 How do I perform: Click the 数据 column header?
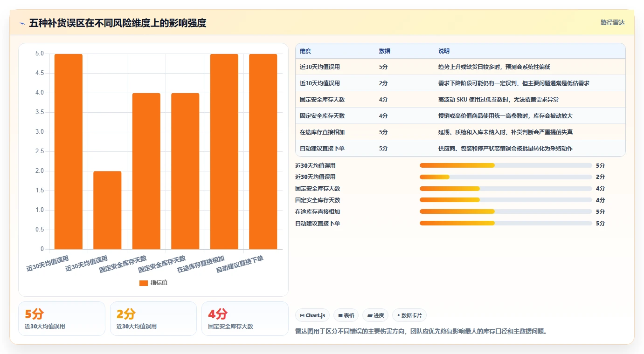385,51
